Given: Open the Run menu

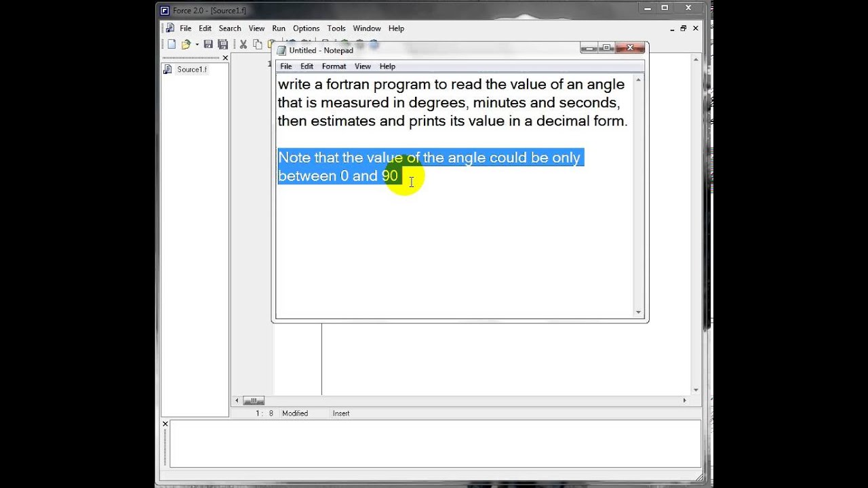Looking at the screenshot, I should 279,28.
